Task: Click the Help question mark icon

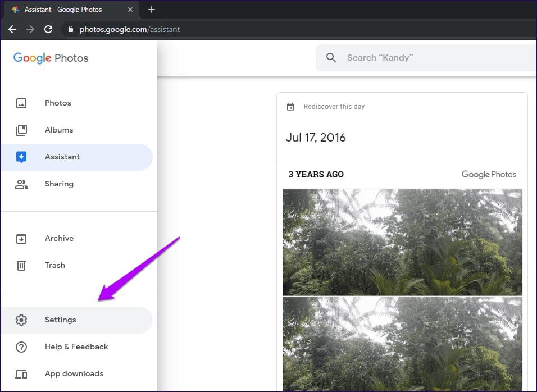Action: click(x=21, y=347)
